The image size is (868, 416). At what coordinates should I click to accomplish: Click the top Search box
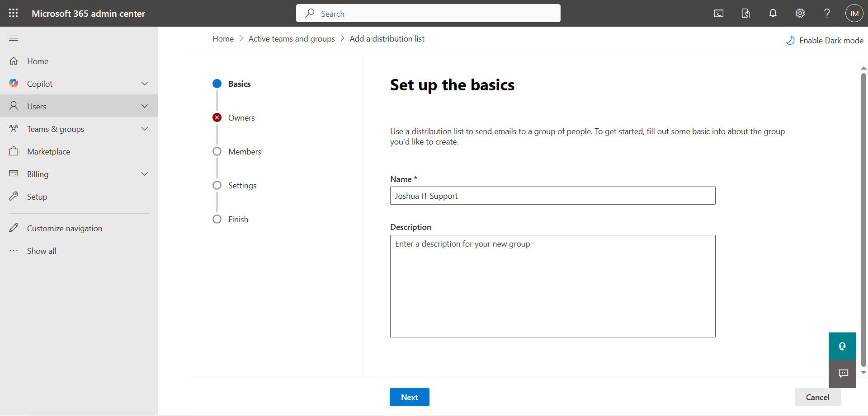pos(428,13)
